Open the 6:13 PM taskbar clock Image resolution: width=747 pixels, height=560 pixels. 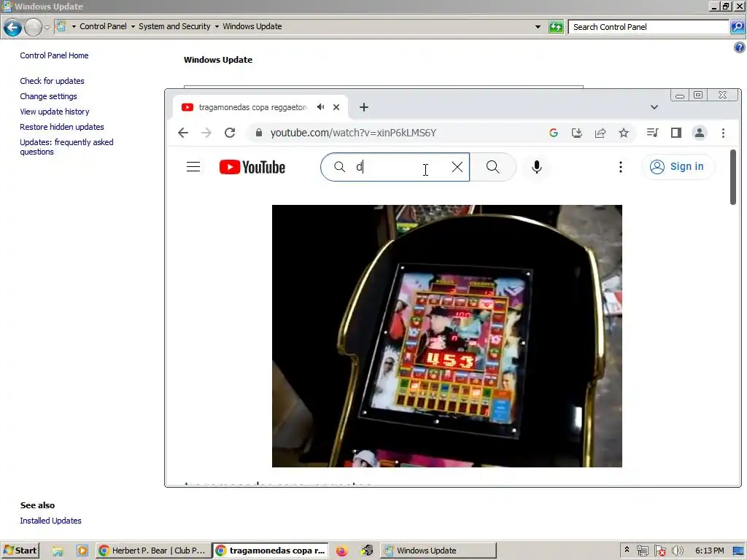[709, 551]
